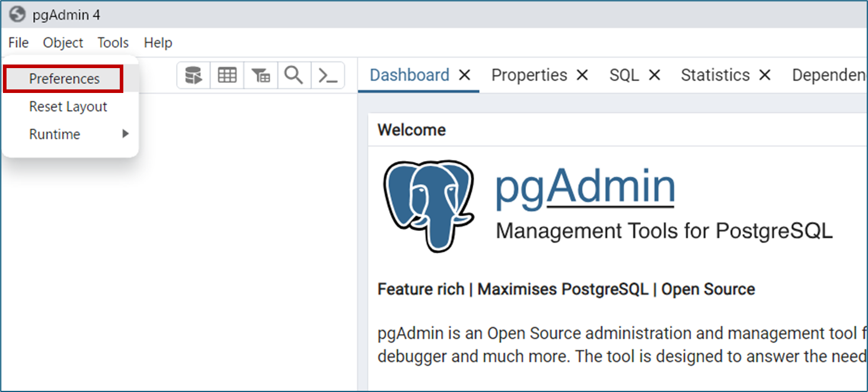Open the Object menu

pos(63,43)
